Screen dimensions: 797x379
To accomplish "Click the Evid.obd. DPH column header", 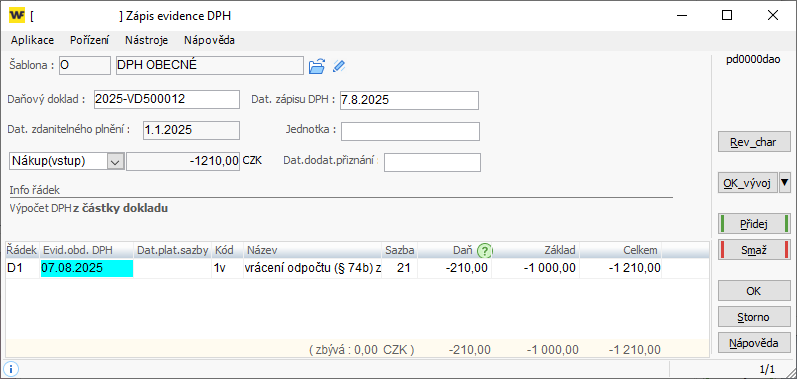I will point(86,250).
